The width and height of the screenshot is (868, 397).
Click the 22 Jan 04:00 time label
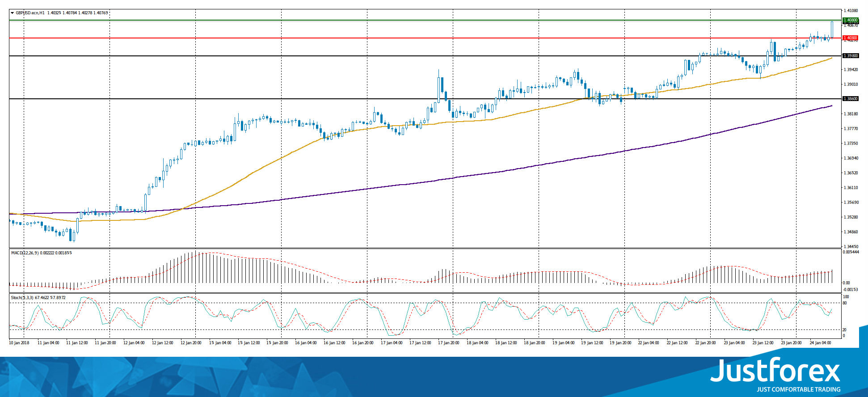(x=649, y=343)
